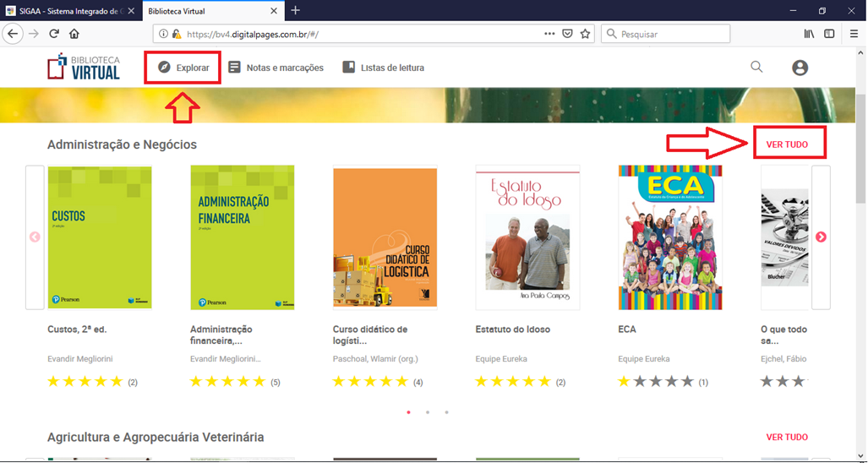Open the user profile account icon

coord(800,68)
